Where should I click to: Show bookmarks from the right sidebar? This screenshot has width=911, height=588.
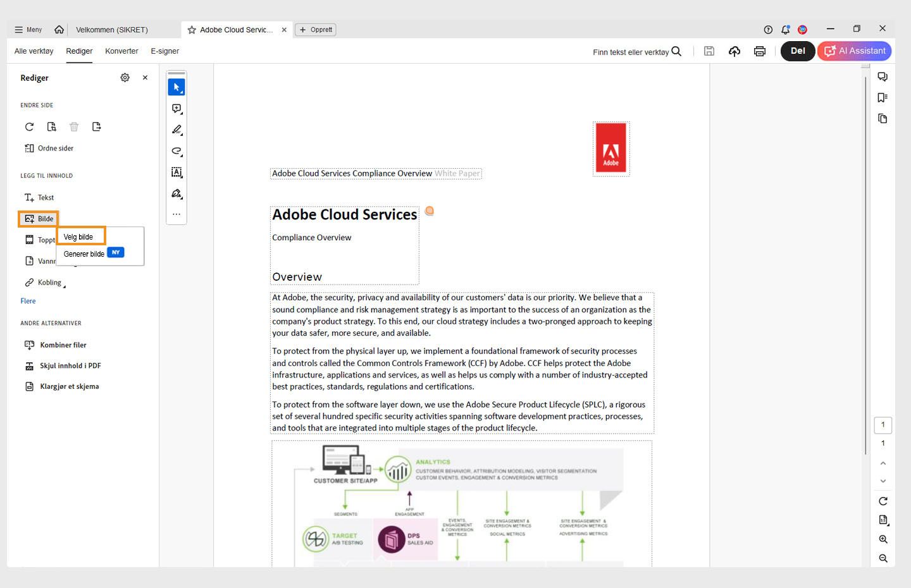(883, 97)
